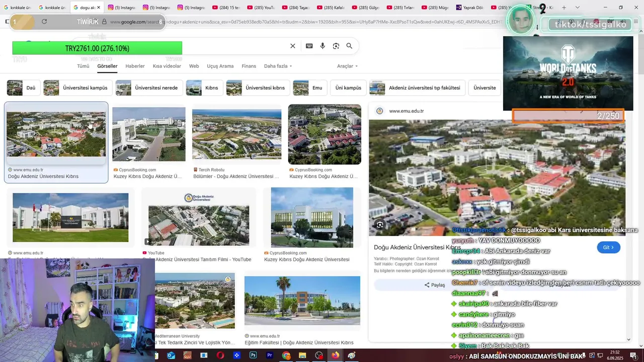Click the blue 'Git' visit button

[609, 247]
